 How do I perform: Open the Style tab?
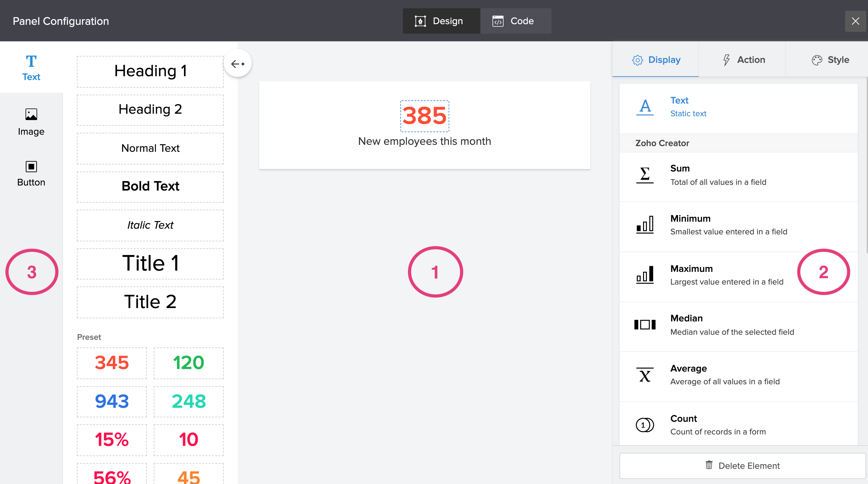(830, 60)
